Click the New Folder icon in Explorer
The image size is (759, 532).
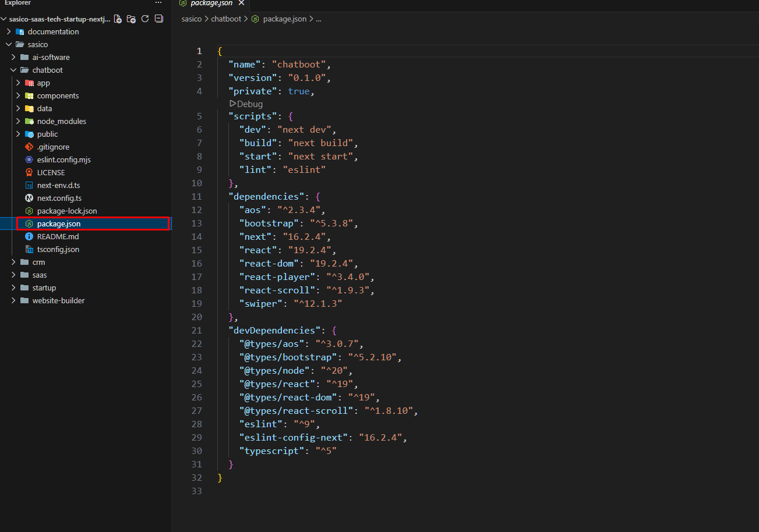tap(131, 19)
